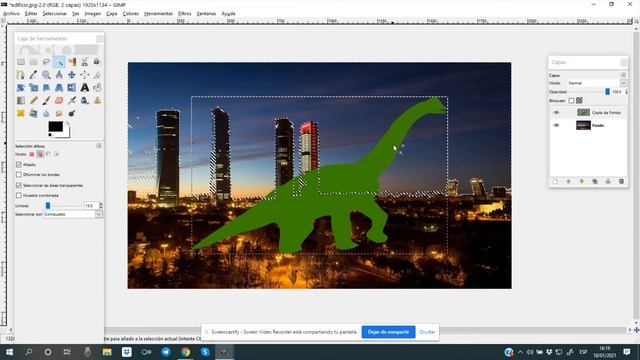Enable Difuminar los bordes checkbox
The image size is (640, 360).
click(19, 175)
